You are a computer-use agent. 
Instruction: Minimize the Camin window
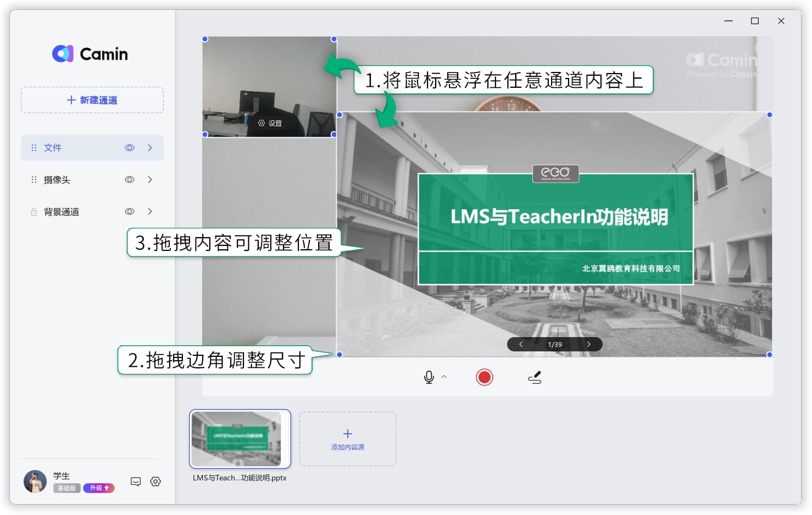tap(728, 21)
